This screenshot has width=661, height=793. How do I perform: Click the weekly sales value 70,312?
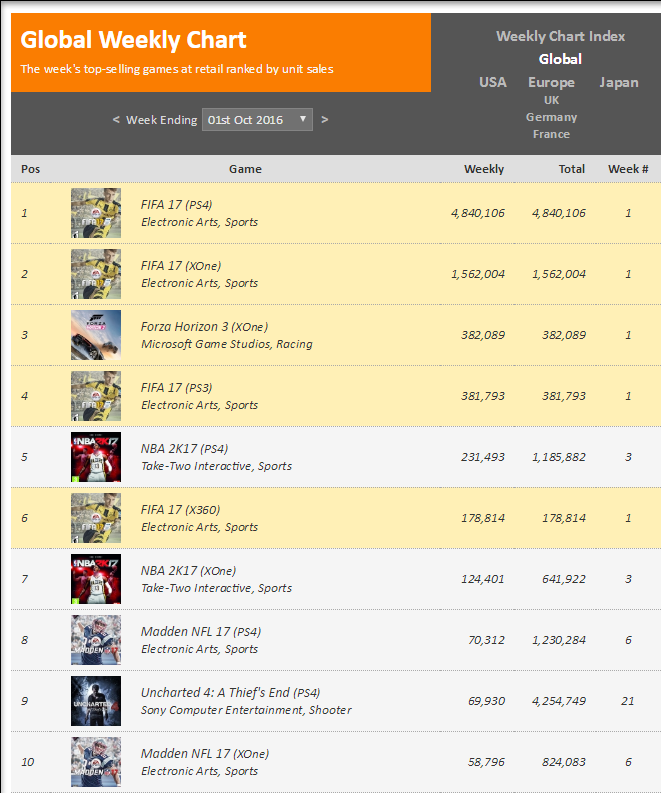tap(486, 640)
